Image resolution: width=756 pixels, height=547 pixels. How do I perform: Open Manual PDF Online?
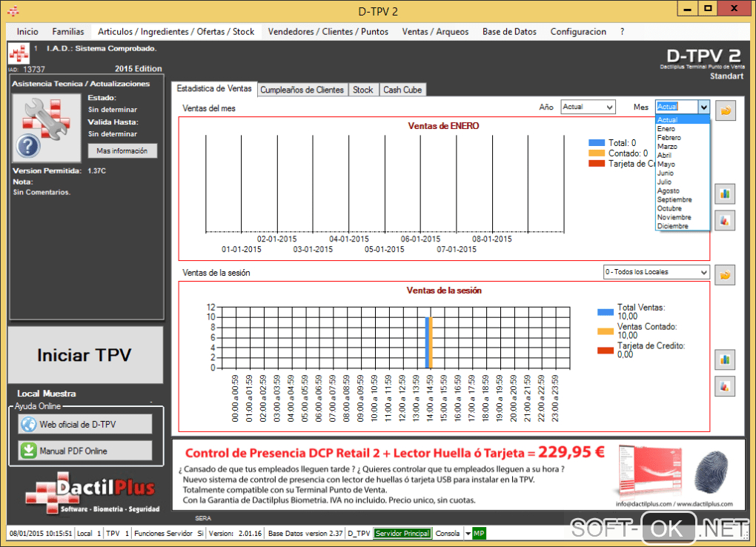coord(85,451)
